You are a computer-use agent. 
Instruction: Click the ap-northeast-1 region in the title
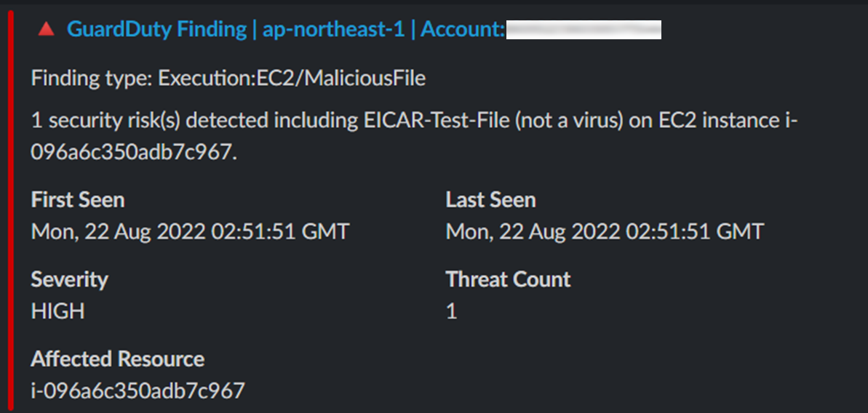pyautogui.click(x=333, y=29)
